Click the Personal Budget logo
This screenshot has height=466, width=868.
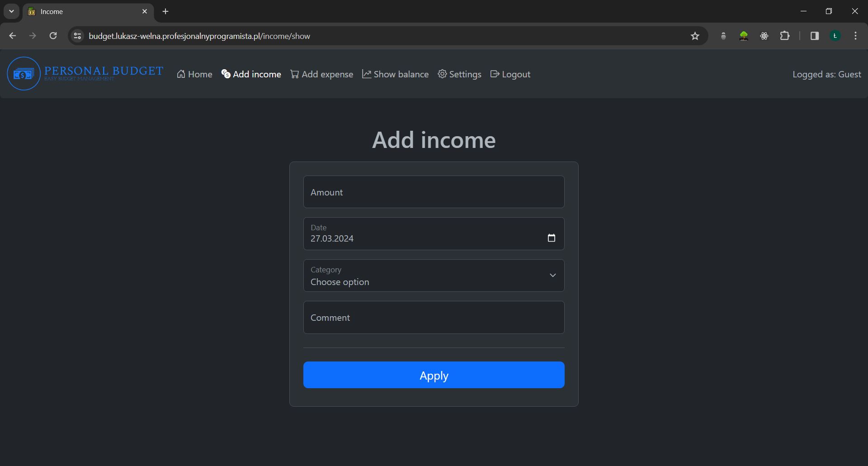[x=85, y=74]
